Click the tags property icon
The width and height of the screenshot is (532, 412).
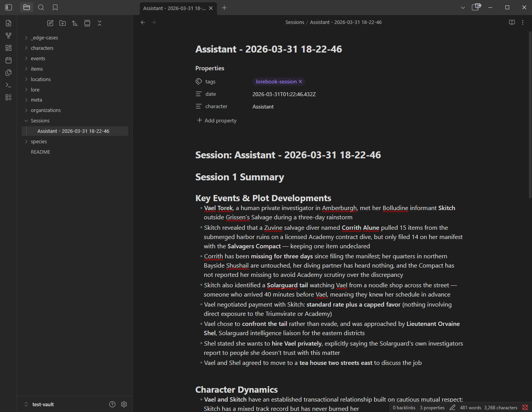pos(199,81)
